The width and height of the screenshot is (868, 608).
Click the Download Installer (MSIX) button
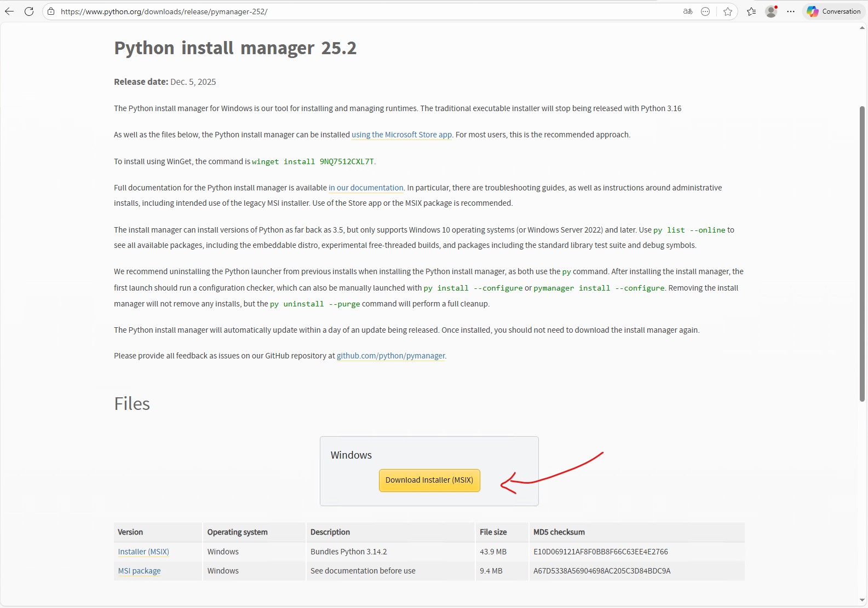click(x=429, y=480)
